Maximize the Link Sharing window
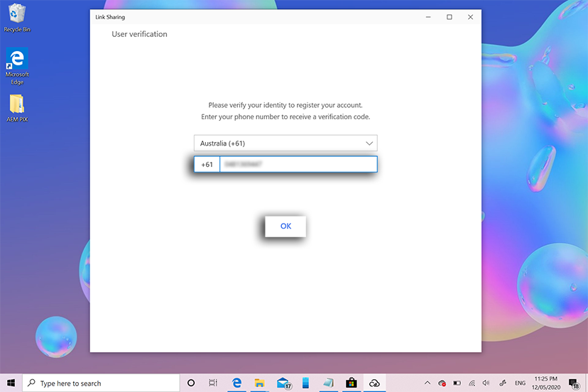This screenshot has width=588, height=392. tap(450, 17)
